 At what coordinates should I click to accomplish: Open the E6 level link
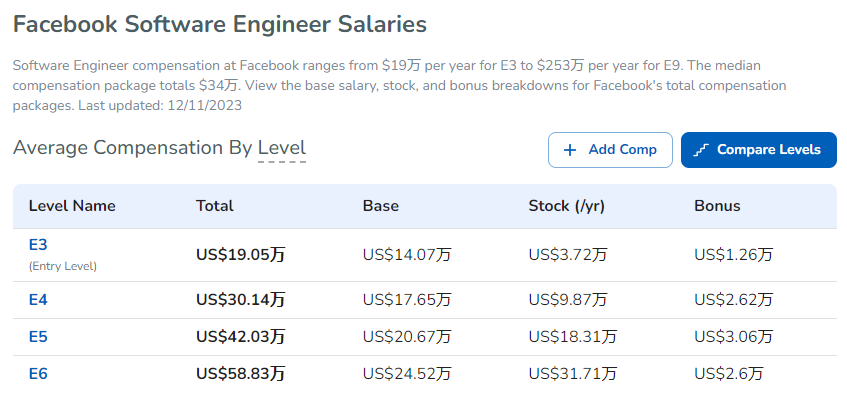[x=38, y=374]
